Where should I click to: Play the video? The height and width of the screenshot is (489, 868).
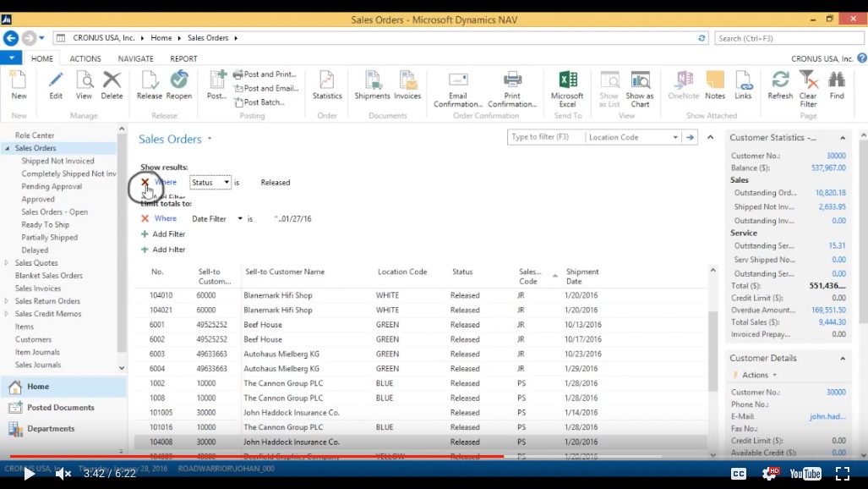(29, 474)
